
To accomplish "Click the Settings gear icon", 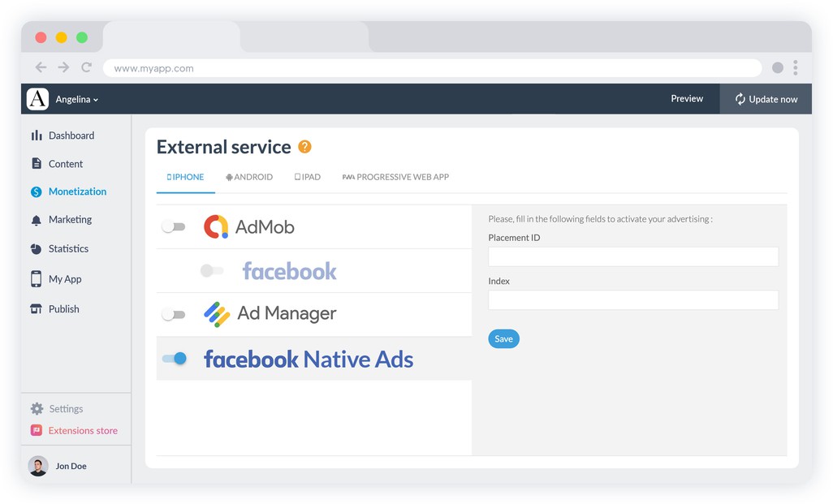I will coord(37,408).
